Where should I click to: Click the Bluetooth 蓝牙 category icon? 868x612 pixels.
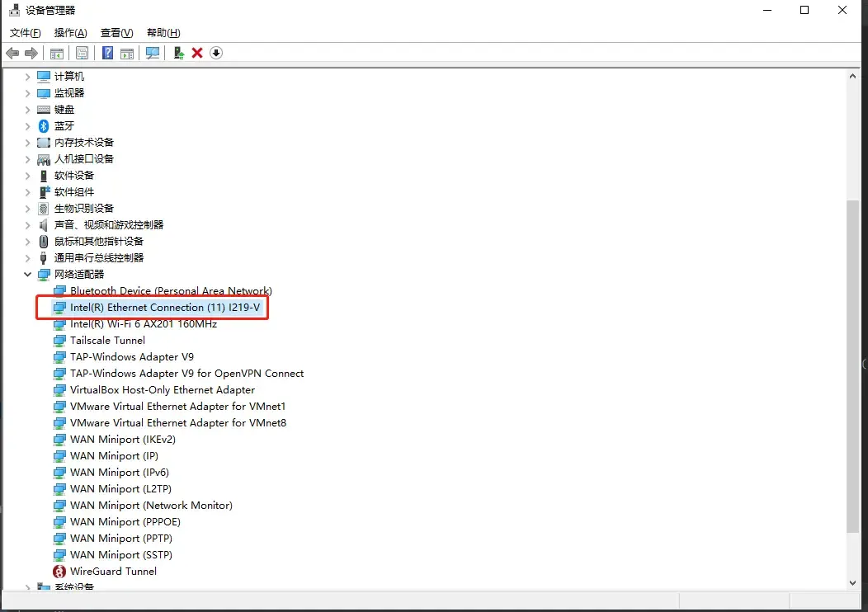pos(44,126)
